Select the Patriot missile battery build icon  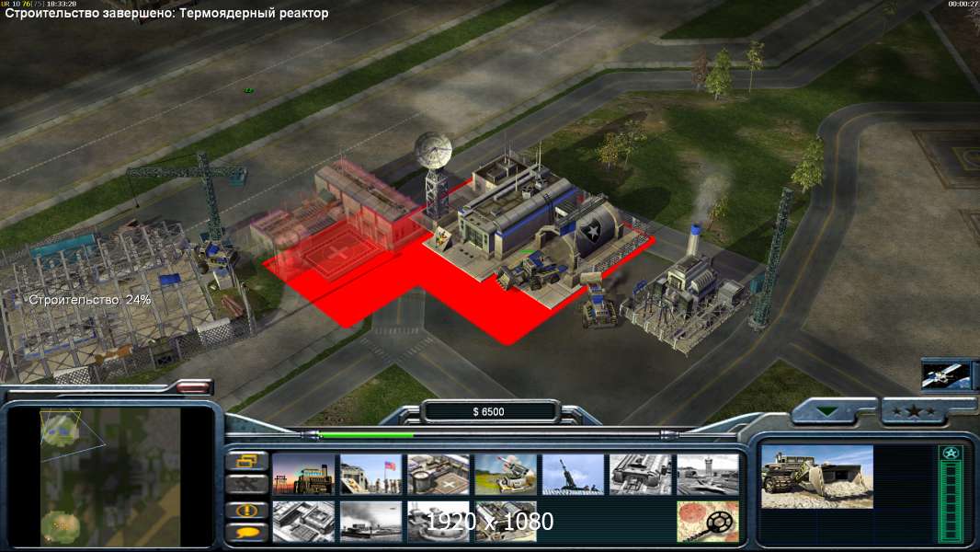click(506, 475)
